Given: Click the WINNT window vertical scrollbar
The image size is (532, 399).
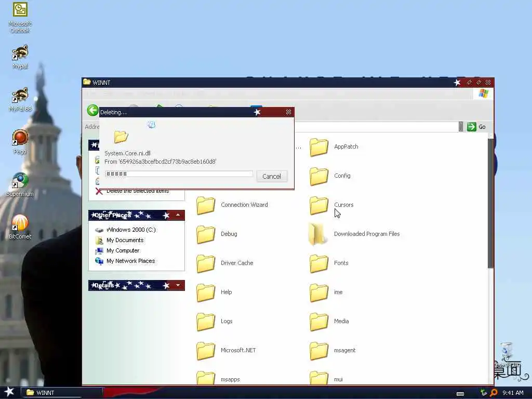Looking at the screenshot, I should (490, 204).
